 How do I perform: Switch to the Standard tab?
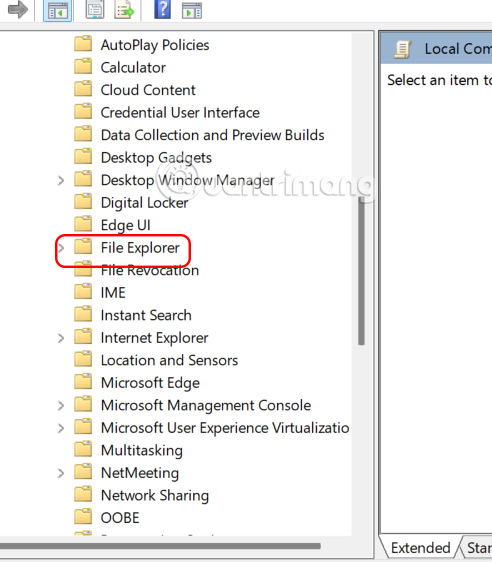(477, 548)
